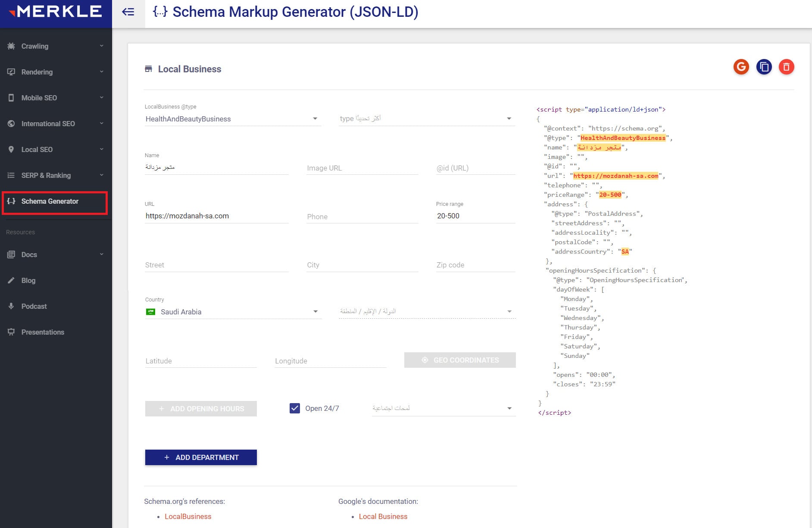Click the City input field
The height and width of the screenshot is (528, 812).
point(362,265)
